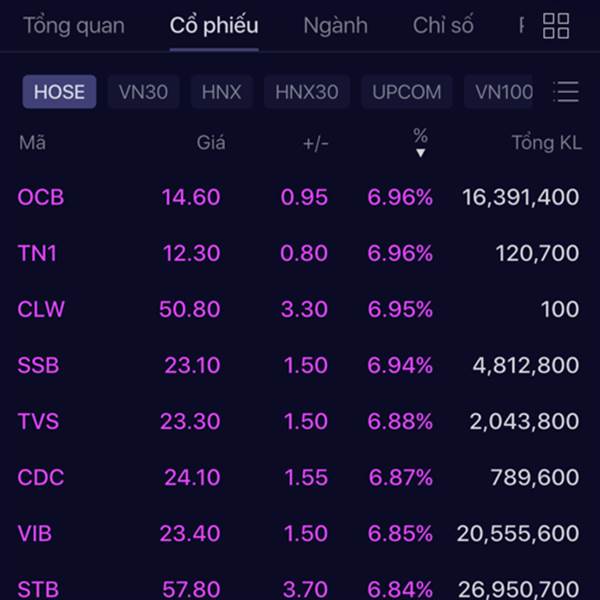Viewport: 600px width, 600px height.
Task: Open the grid layout view icon
Action: [556, 26]
